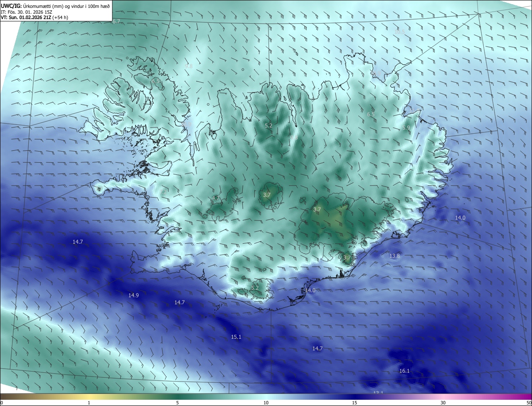
Task: Click the 13.8 value on the map
Action: point(394,256)
